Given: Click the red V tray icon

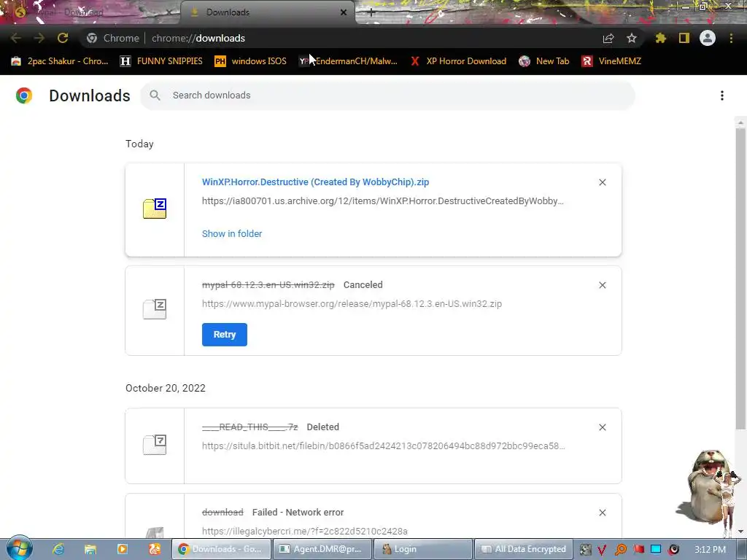Looking at the screenshot, I should click(x=602, y=550).
